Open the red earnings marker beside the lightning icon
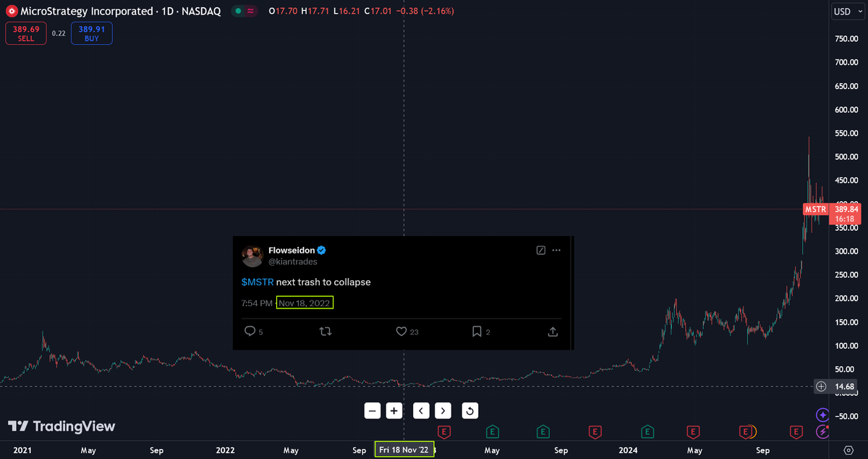This screenshot has height=459, width=868. [797, 431]
